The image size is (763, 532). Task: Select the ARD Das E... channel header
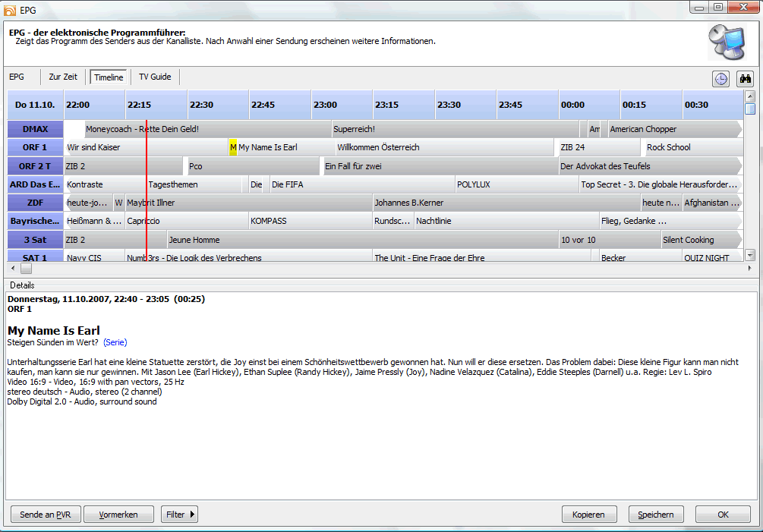35,184
